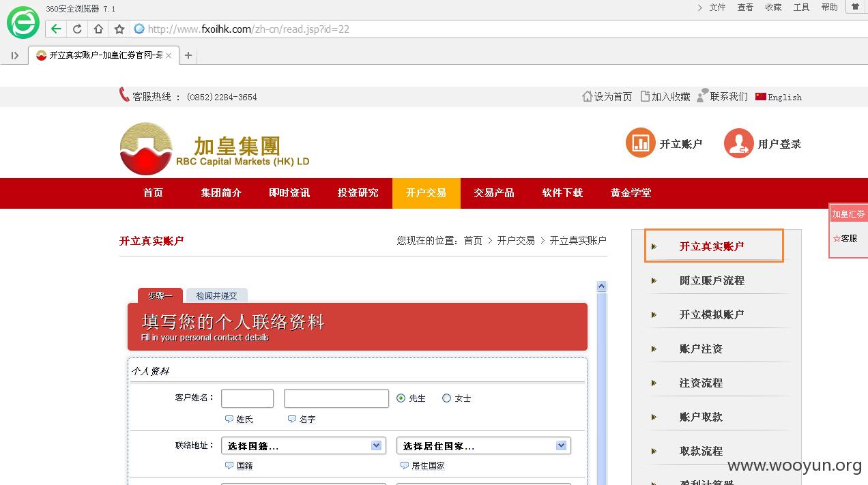
Task: Open 开立模拟账户 in the sidebar
Action: pos(712,314)
